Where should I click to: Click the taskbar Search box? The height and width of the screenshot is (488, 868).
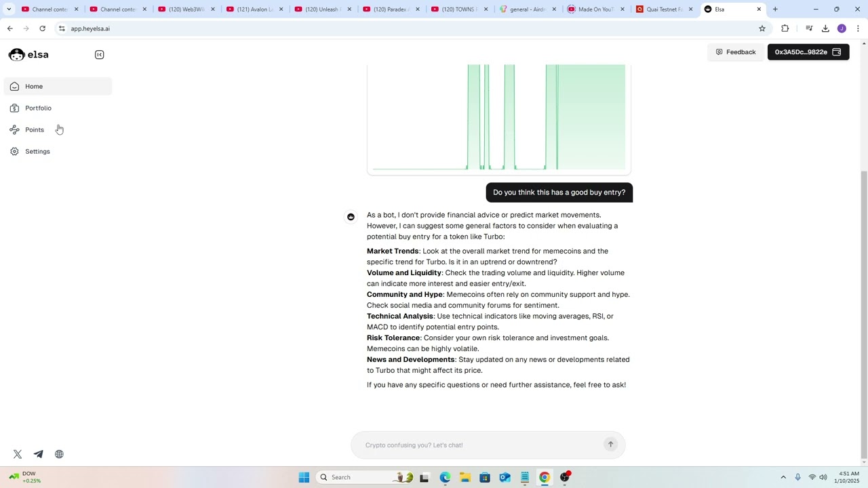pos(366,477)
